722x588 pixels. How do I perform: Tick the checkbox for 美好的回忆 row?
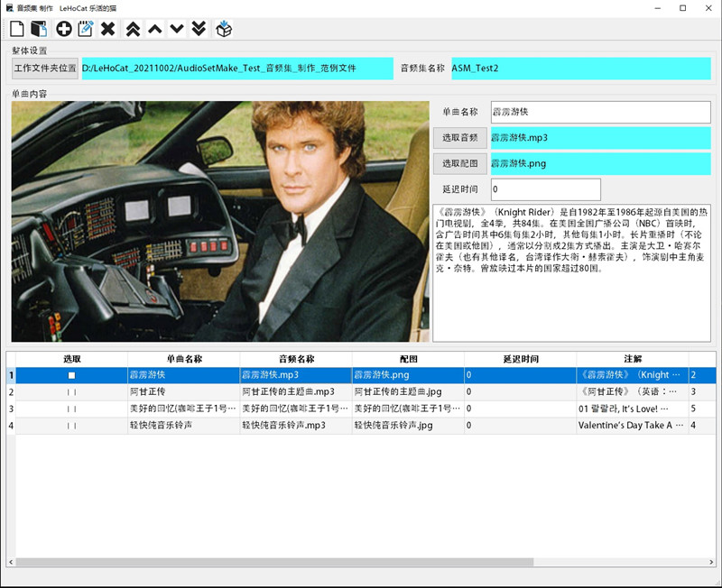[71, 409]
